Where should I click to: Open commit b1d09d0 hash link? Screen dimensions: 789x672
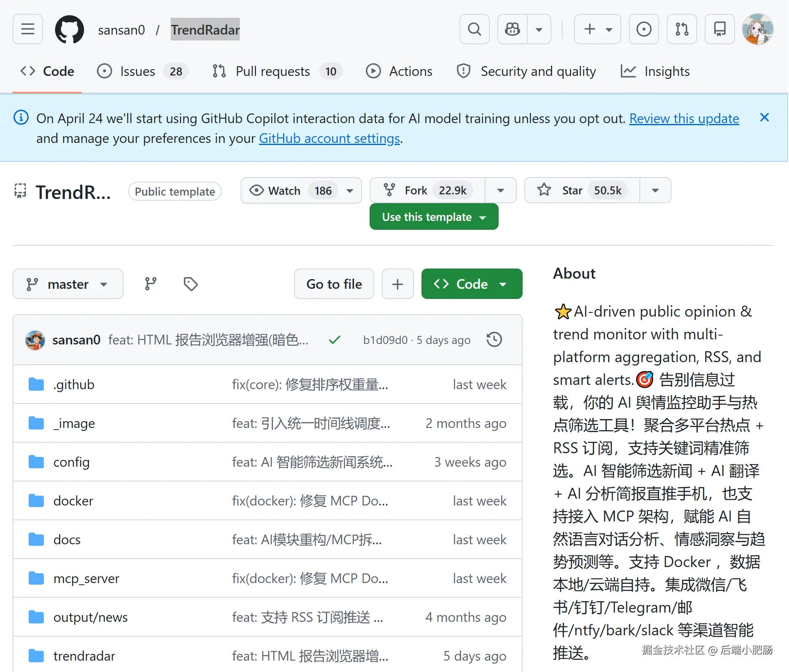click(385, 340)
